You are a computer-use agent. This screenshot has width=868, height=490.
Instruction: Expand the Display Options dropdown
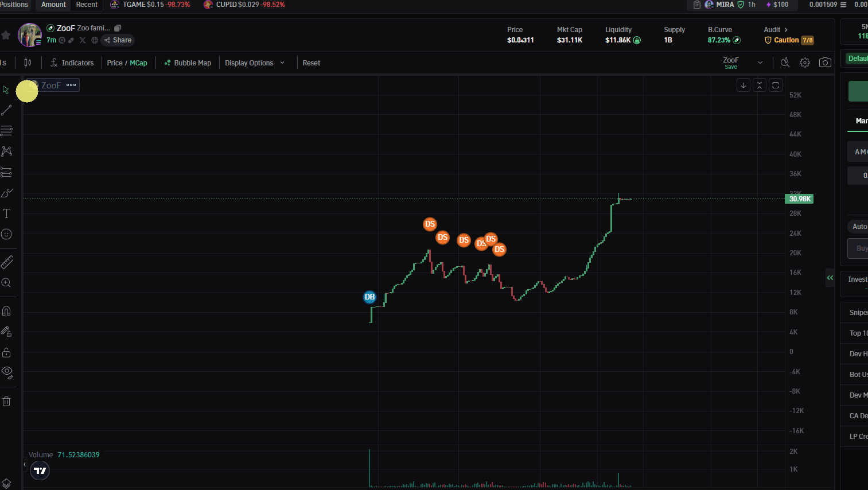[255, 63]
